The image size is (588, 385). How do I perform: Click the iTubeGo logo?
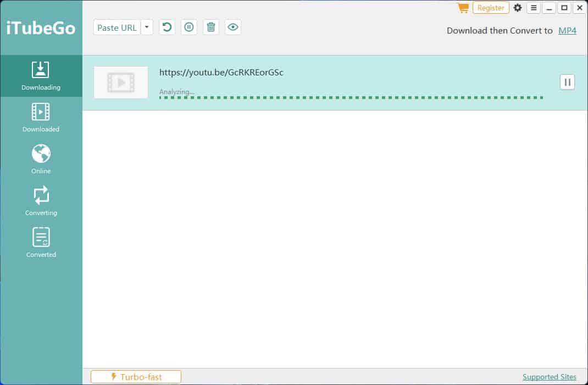[41, 28]
